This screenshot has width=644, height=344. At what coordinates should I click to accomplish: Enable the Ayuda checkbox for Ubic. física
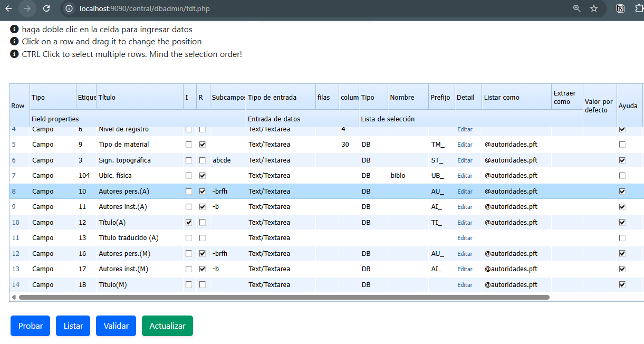pyautogui.click(x=622, y=176)
